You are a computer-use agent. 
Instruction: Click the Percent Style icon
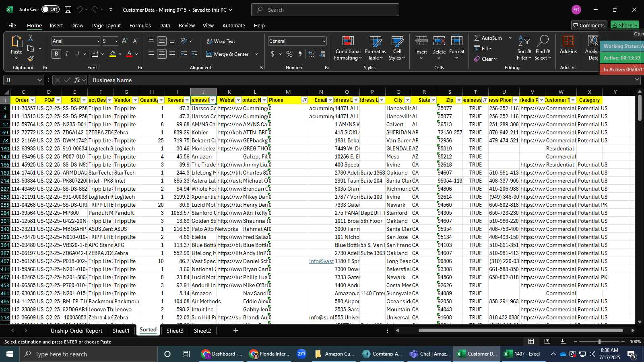coord(289,54)
